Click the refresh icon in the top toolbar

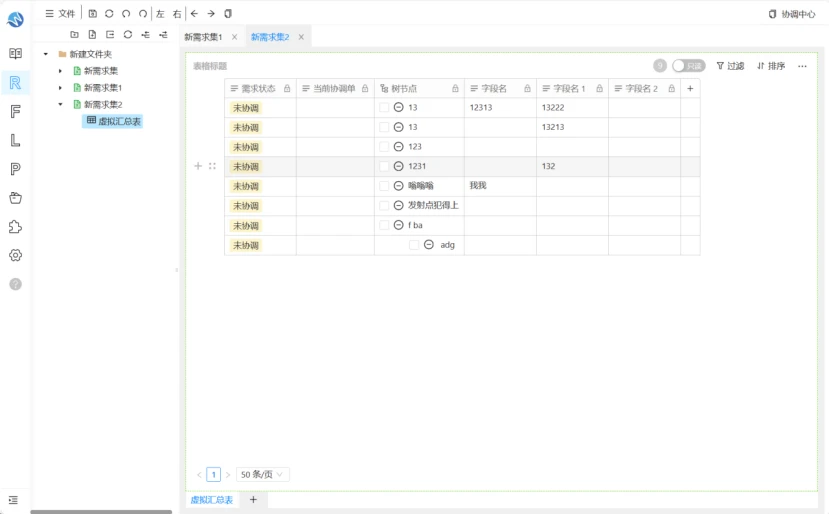click(x=109, y=14)
